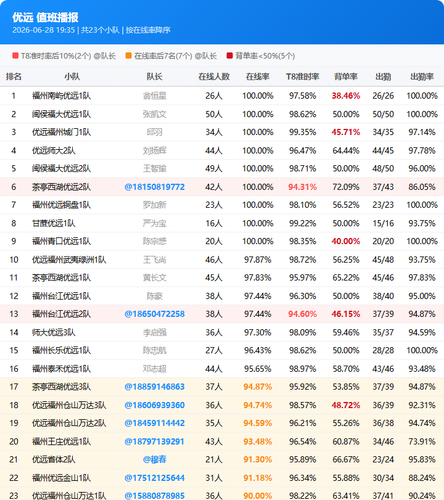Select team name 闽侯福大优远1队
Screen dimensions: 444x500
[x=61, y=114]
